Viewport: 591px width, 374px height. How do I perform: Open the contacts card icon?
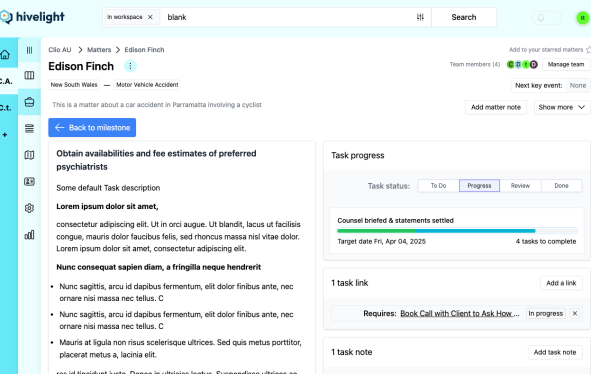[x=29, y=181]
